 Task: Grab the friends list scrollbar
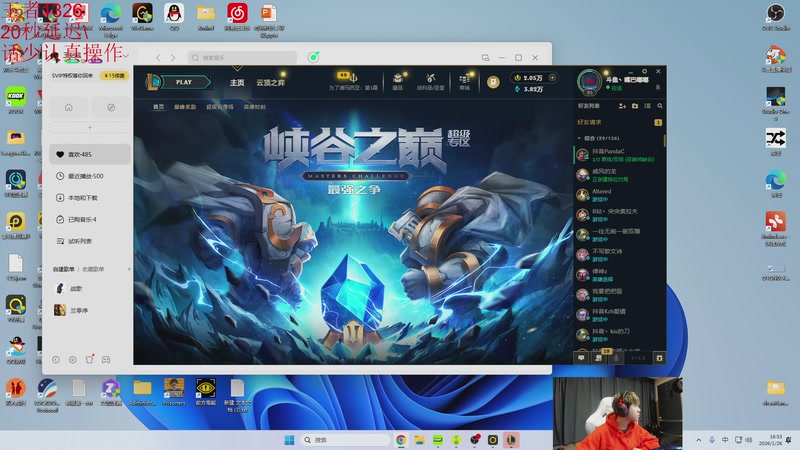(x=664, y=140)
